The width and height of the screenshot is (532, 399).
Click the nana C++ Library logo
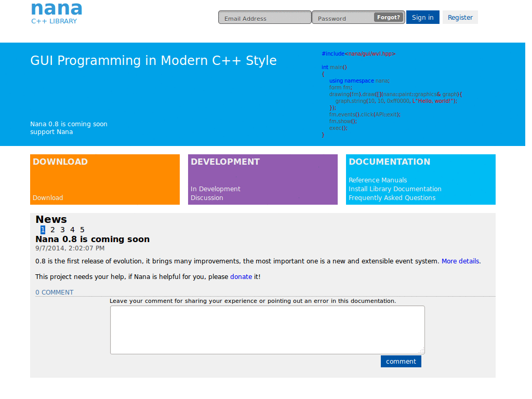click(x=56, y=13)
